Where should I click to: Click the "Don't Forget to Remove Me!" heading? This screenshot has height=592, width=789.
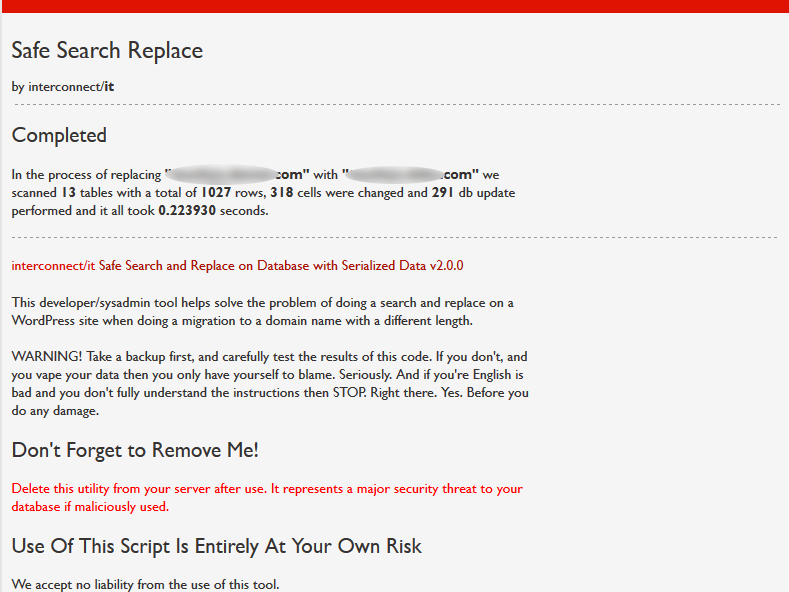click(x=135, y=450)
